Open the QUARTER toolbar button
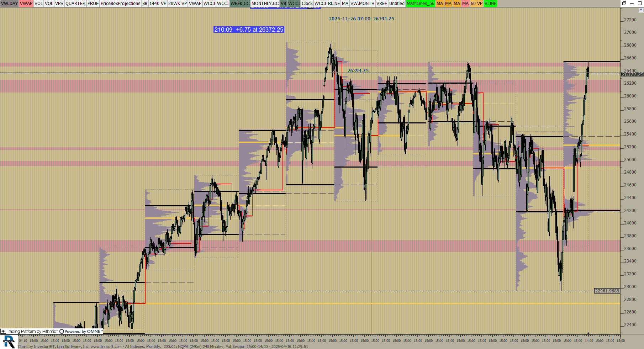The width and height of the screenshot is (644, 349). click(75, 4)
